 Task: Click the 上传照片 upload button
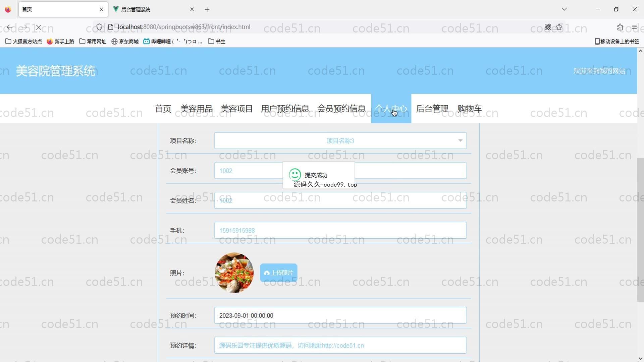pyautogui.click(x=278, y=273)
